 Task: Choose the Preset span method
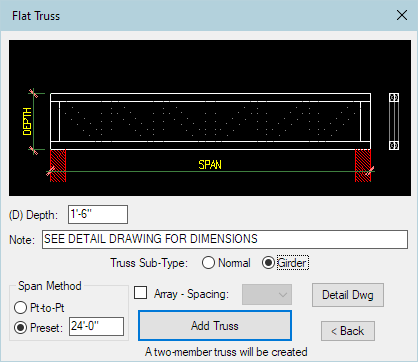coord(38,328)
